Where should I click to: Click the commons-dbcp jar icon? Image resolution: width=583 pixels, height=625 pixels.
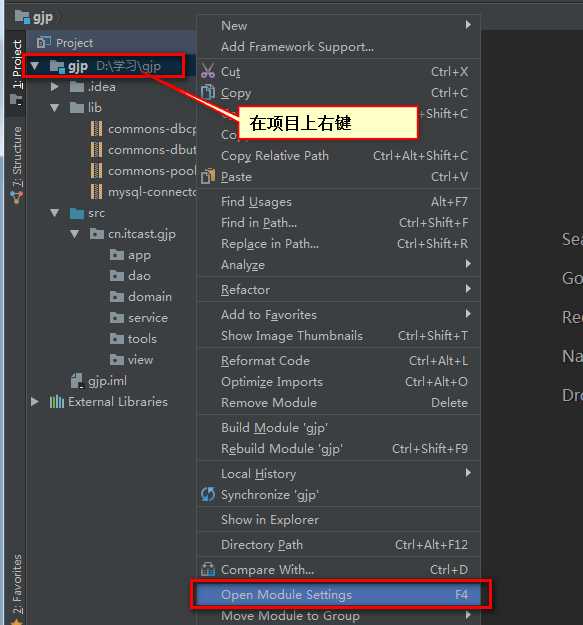pyautogui.click(x=96, y=129)
